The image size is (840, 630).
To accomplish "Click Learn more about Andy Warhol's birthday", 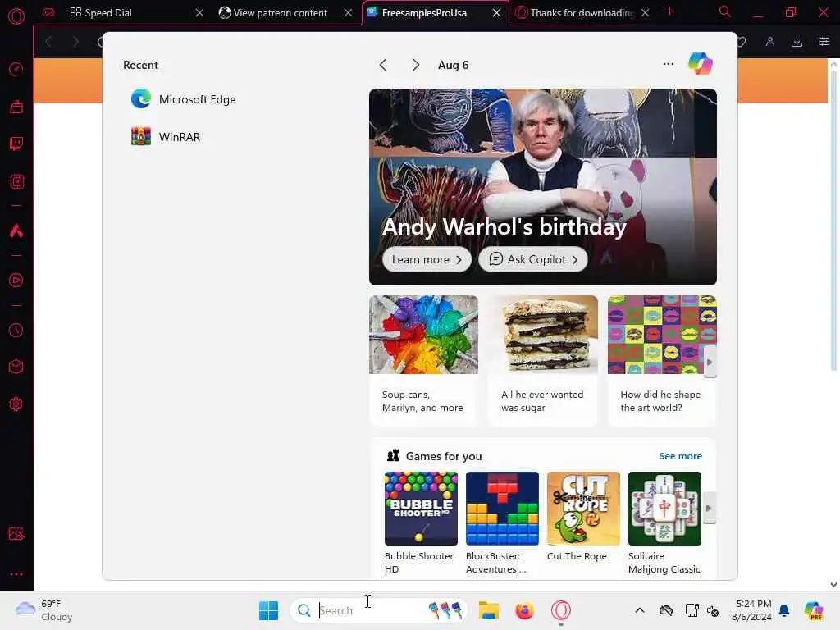I will pos(427,259).
